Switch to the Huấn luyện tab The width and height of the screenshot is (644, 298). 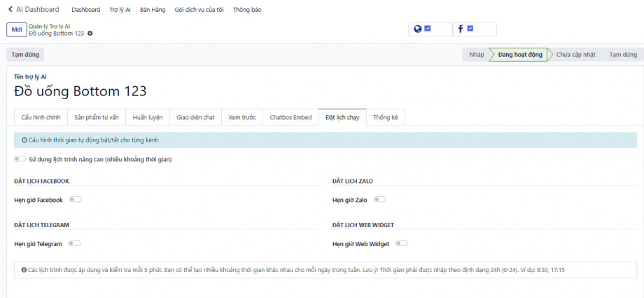148,117
